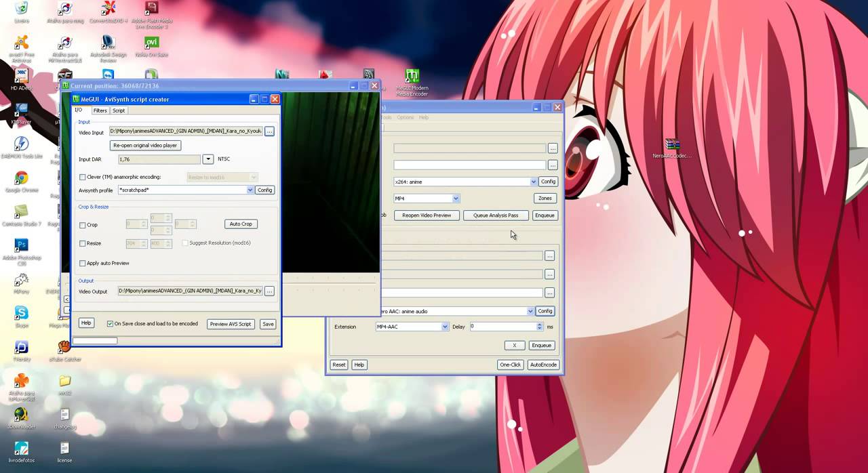Open the MiPony desktop icon

coord(22,283)
